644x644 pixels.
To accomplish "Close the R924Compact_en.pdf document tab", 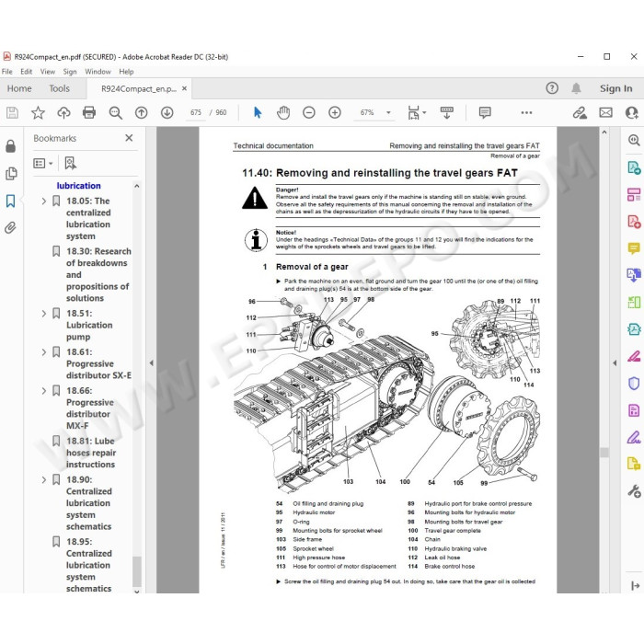I will (184, 88).
